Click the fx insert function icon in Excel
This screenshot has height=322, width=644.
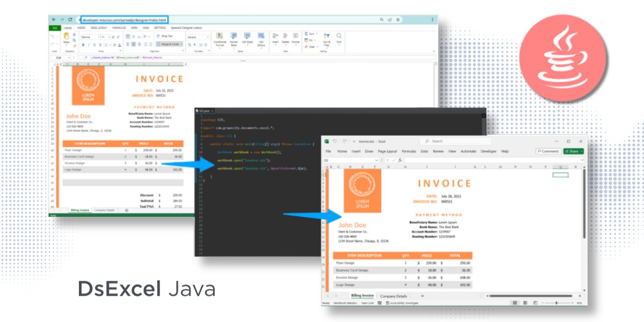coord(400,160)
